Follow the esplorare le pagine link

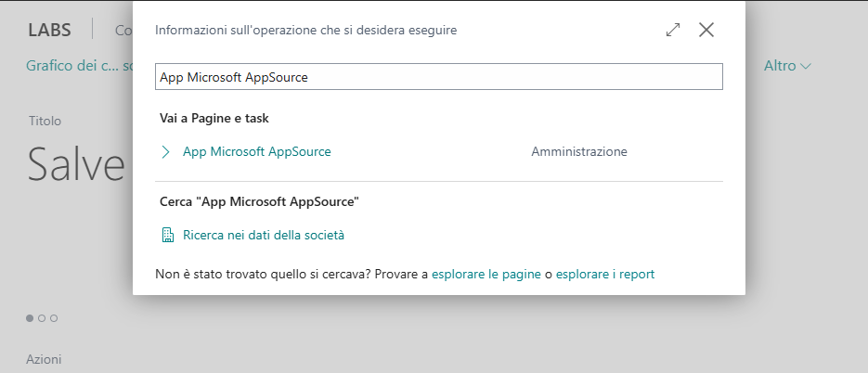click(x=486, y=274)
